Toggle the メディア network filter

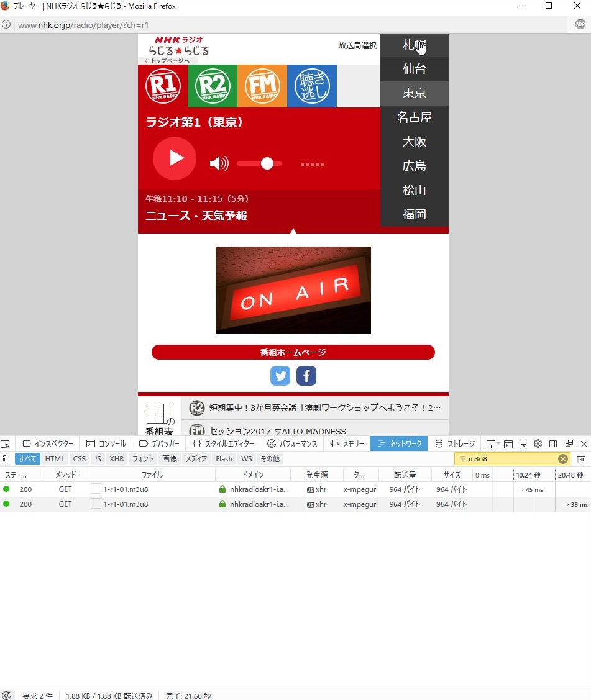[x=196, y=459]
